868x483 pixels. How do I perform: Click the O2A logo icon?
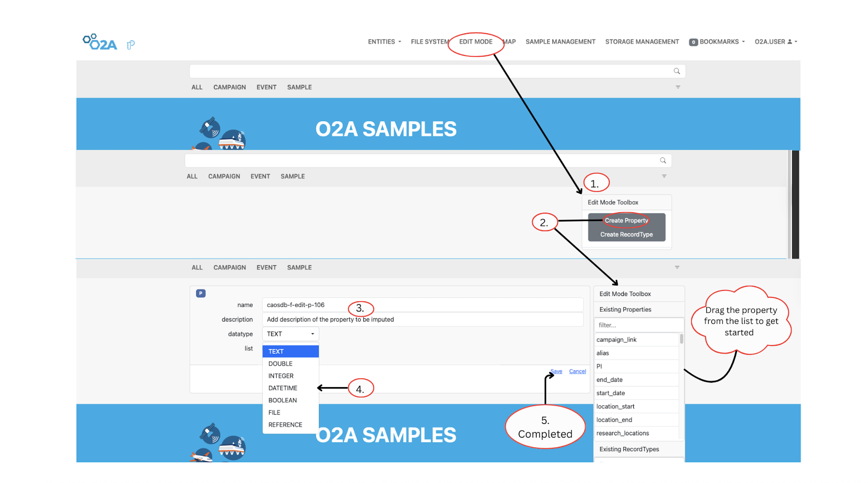point(100,42)
